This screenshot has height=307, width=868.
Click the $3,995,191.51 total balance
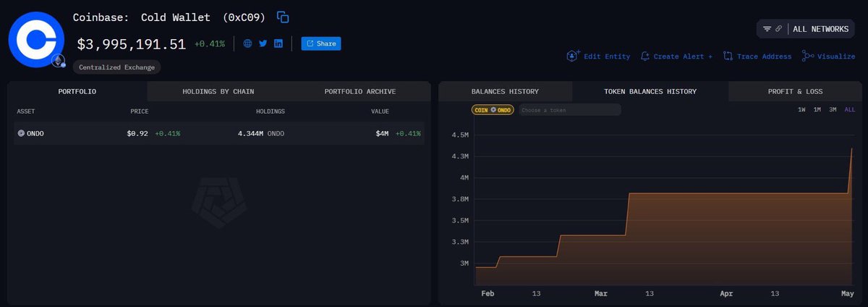[x=132, y=43]
